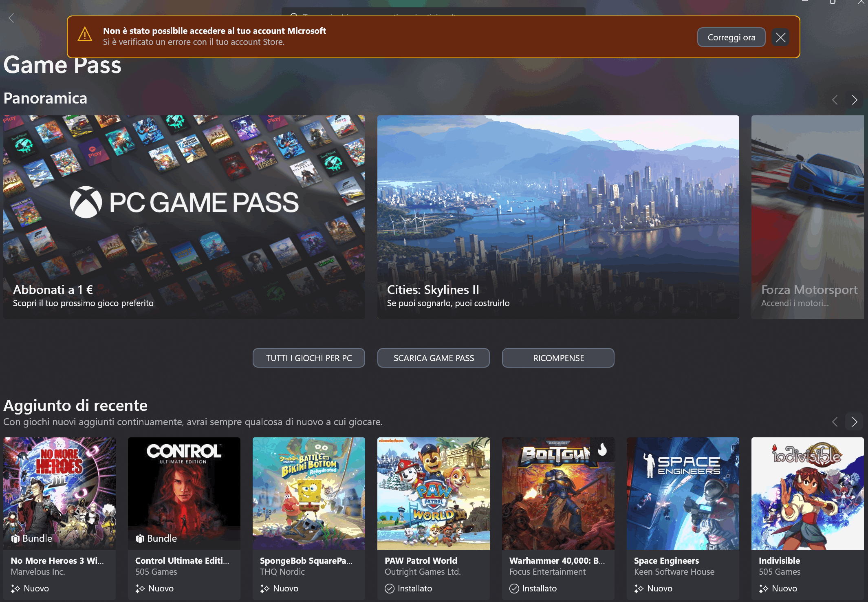Click the 'Warhammer 40,000: B...' title
868x602 pixels.
click(x=557, y=561)
